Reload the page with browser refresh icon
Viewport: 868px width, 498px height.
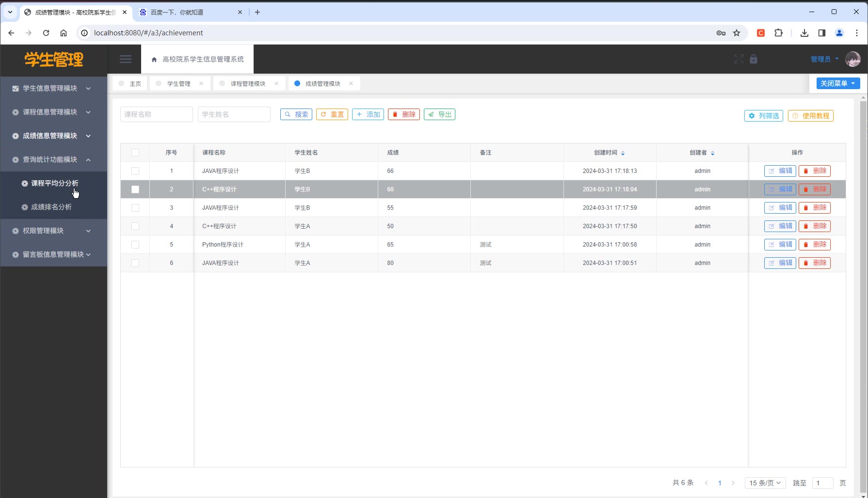click(x=46, y=33)
